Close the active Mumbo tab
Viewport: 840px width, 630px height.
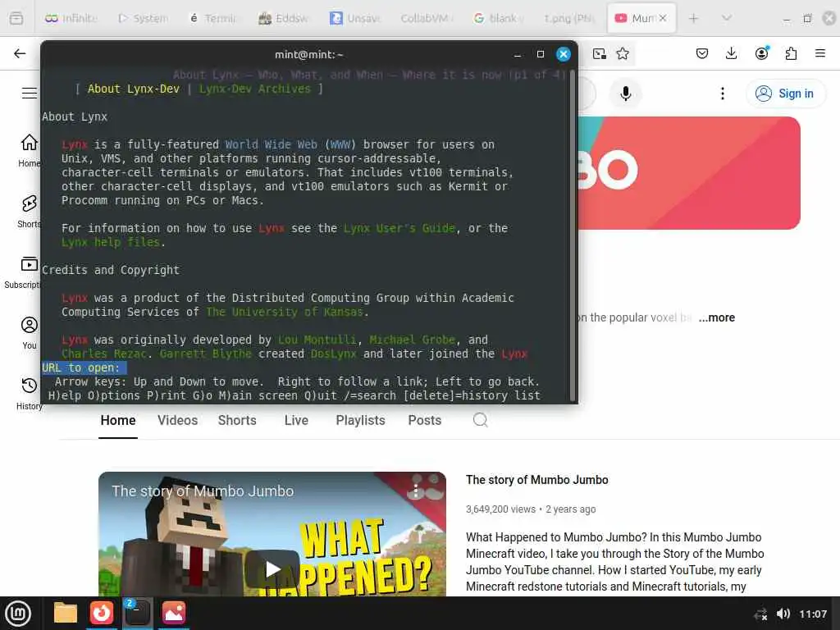coord(663,18)
